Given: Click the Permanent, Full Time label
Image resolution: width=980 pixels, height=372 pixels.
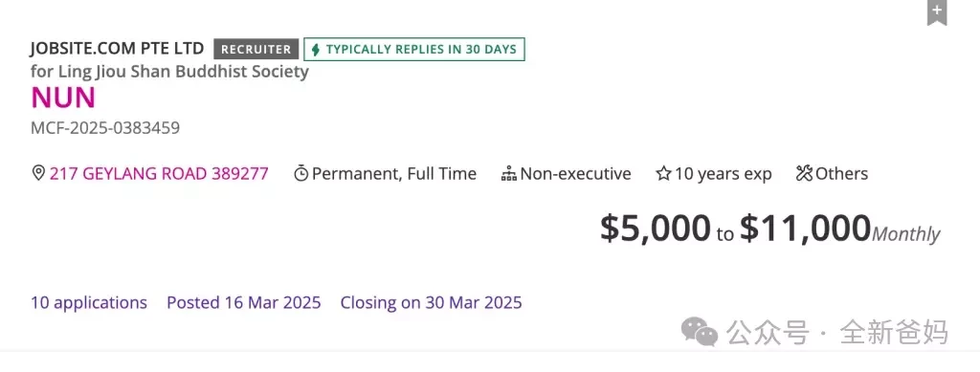Looking at the screenshot, I should click(x=393, y=173).
